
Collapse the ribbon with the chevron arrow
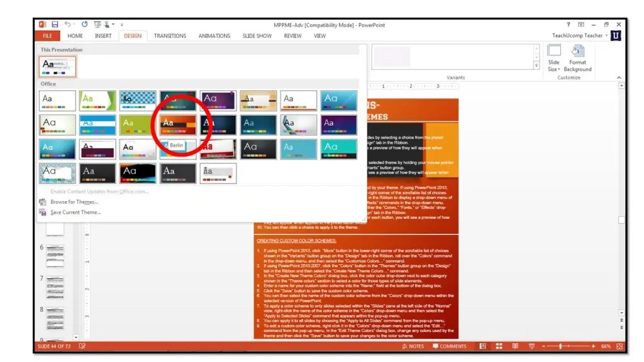(619, 78)
